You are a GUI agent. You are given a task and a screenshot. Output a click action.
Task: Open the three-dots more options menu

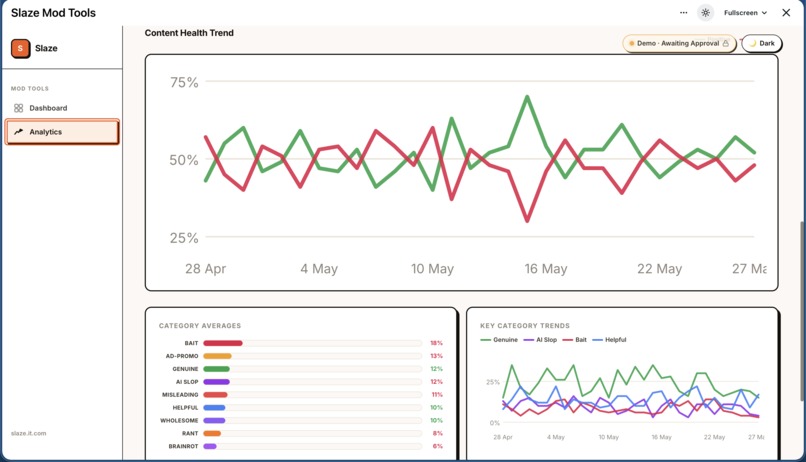[x=683, y=13]
